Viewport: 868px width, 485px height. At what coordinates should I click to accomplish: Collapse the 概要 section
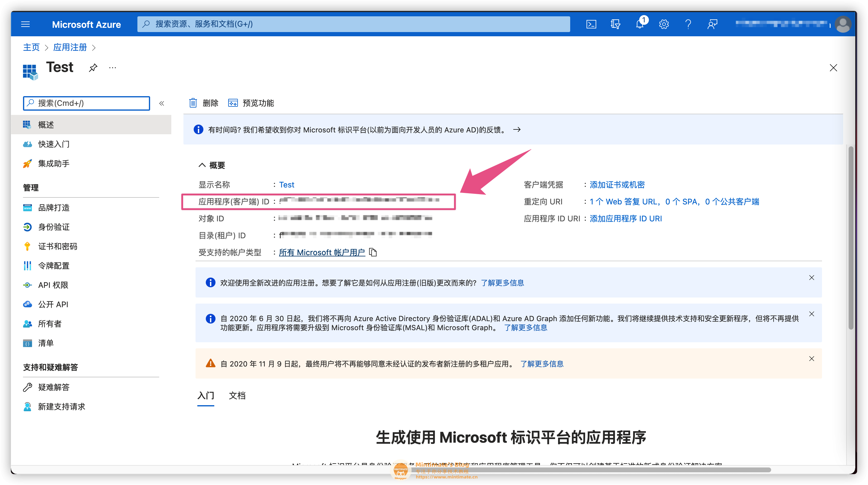202,165
